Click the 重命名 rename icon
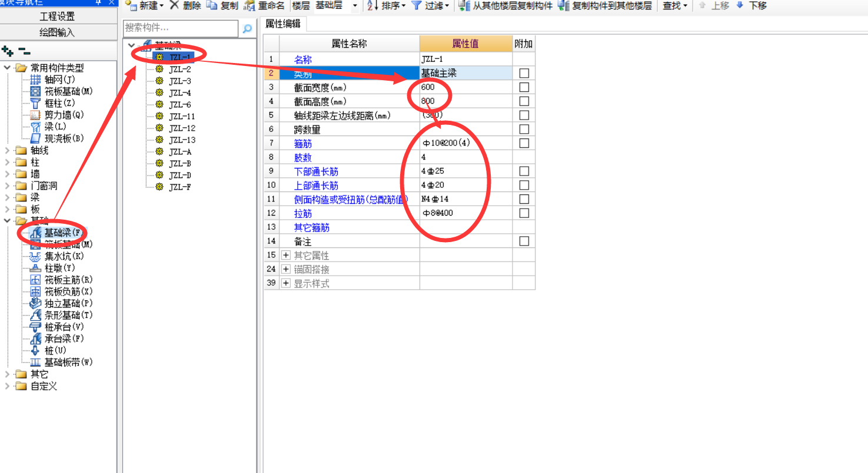The image size is (868, 473). point(250,6)
